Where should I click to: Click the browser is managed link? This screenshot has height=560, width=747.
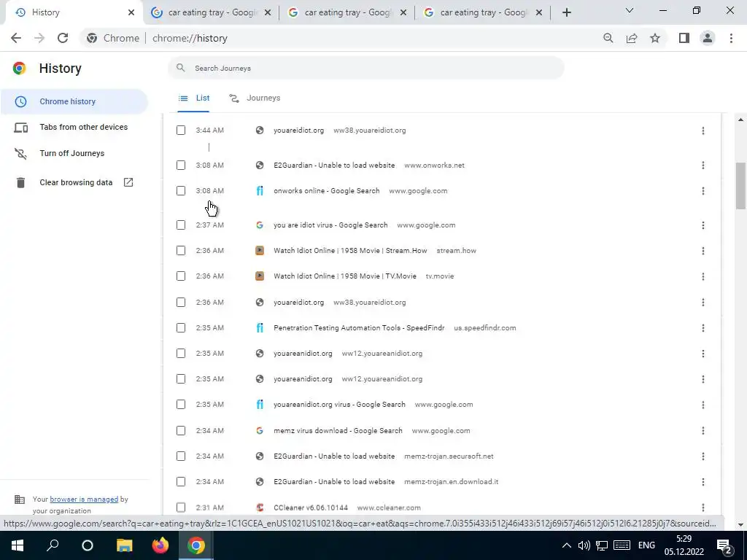pos(84,499)
